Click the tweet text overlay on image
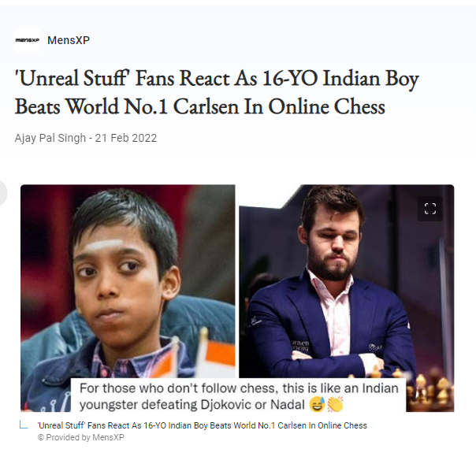476x475 pixels. click(x=238, y=395)
